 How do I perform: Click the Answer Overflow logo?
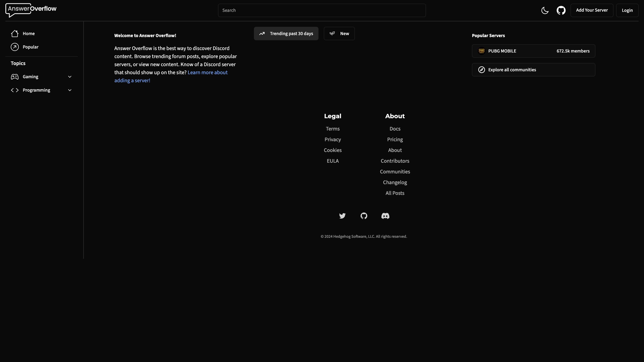31,10
